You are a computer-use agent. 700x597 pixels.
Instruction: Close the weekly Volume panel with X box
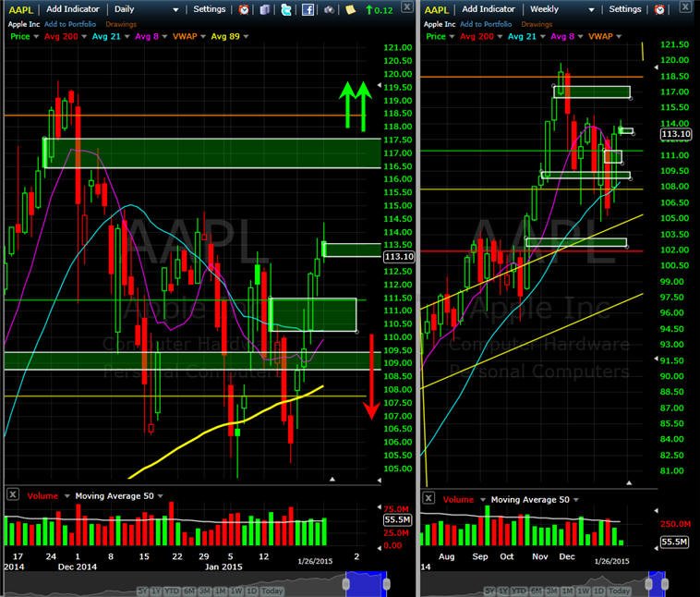pyautogui.click(x=428, y=497)
